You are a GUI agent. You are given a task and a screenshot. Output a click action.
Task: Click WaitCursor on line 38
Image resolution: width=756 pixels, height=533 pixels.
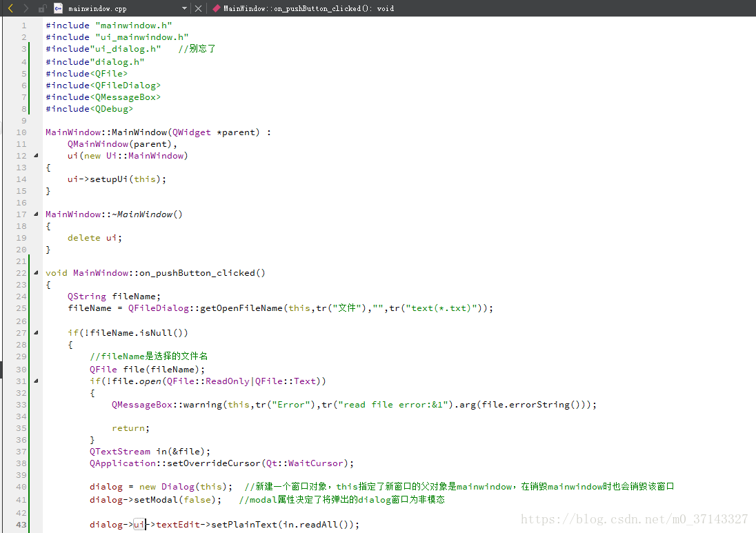(316, 463)
